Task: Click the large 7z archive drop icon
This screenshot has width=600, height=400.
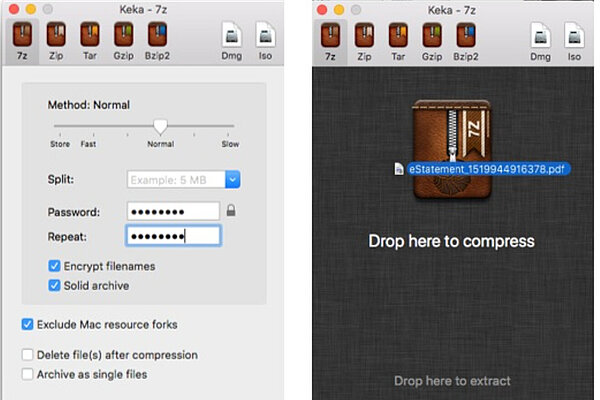Action: [x=452, y=149]
